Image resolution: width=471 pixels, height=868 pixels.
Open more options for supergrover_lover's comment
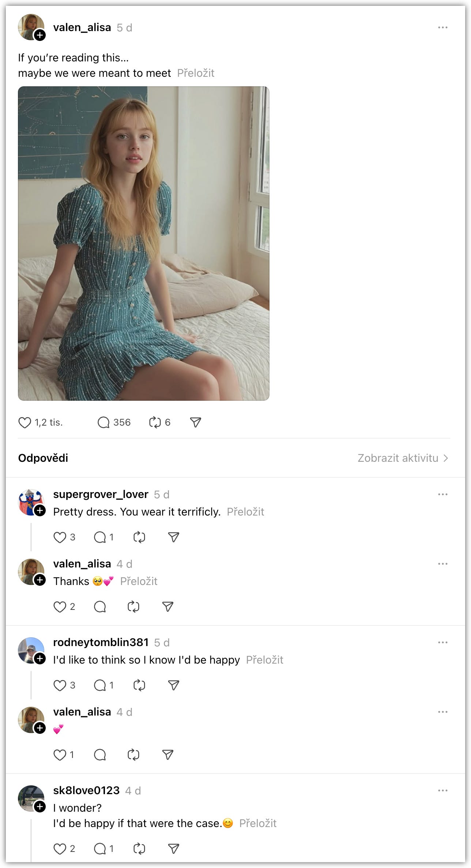[x=442, y=494]
